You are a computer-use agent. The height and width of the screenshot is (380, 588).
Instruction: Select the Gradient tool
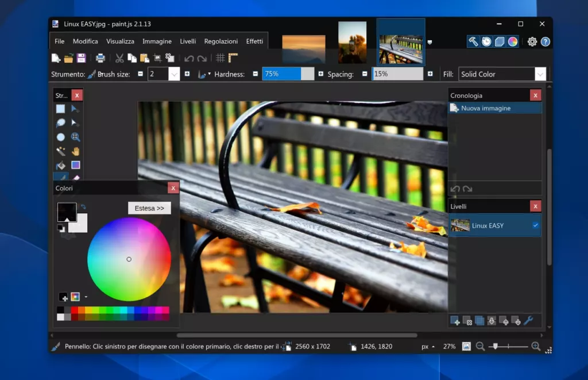[75, 165]
